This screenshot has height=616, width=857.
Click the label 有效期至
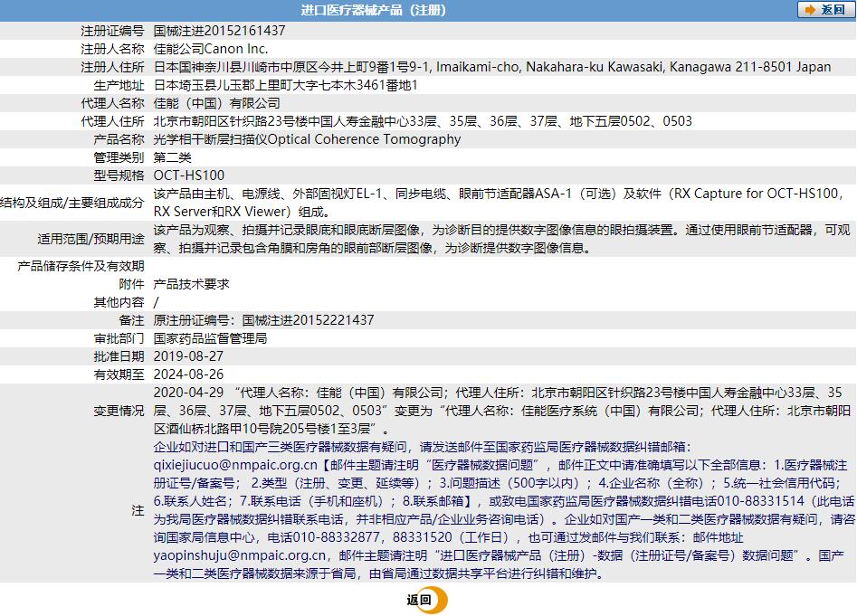(119, 374)
